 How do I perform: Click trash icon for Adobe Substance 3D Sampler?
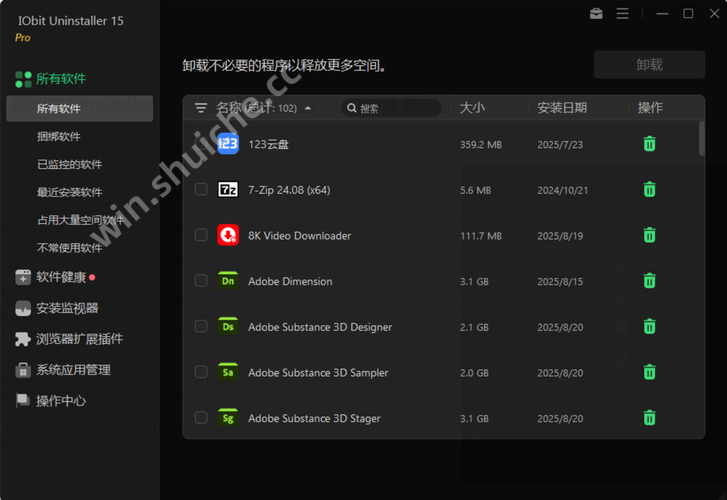tap(649, 372)
